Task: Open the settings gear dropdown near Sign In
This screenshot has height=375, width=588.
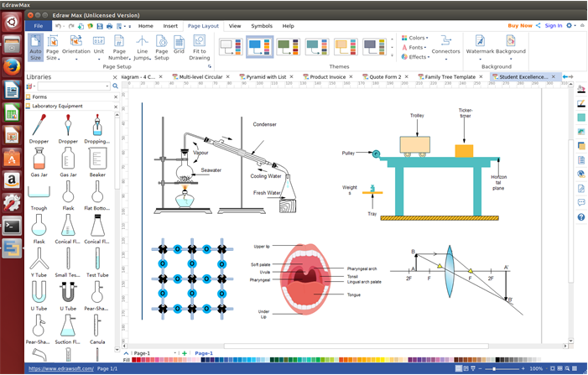Action: pyautogui.click(x=571, y=25)
